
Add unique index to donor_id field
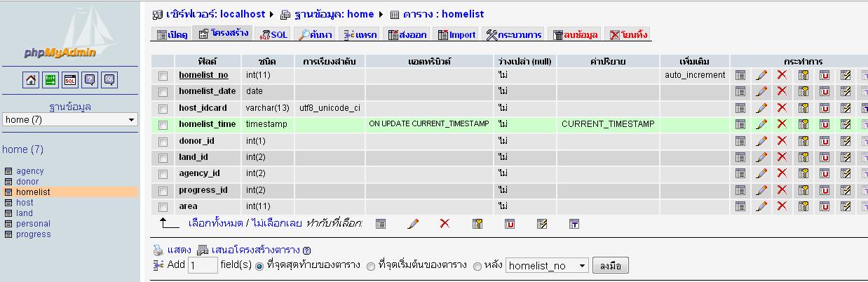[825, 141]
